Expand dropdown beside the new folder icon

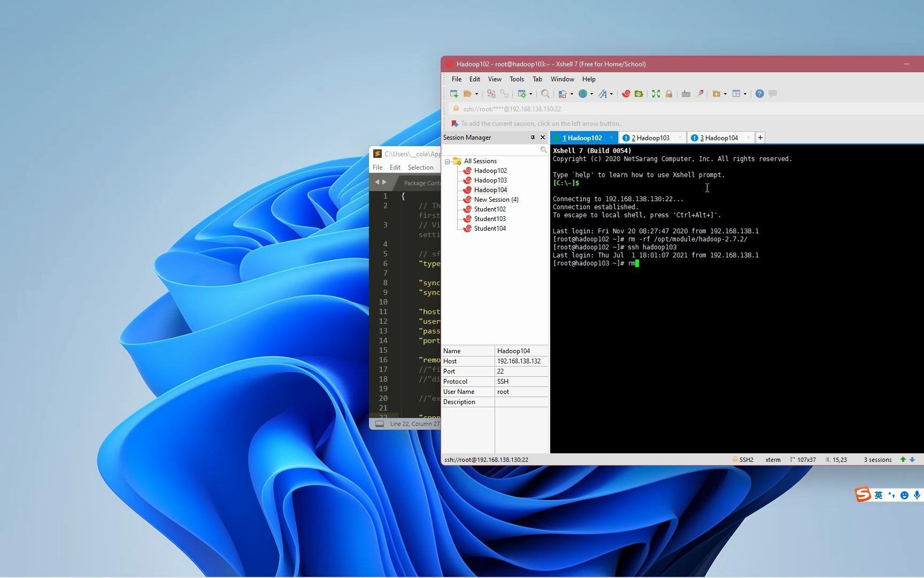tap(725, 94)
